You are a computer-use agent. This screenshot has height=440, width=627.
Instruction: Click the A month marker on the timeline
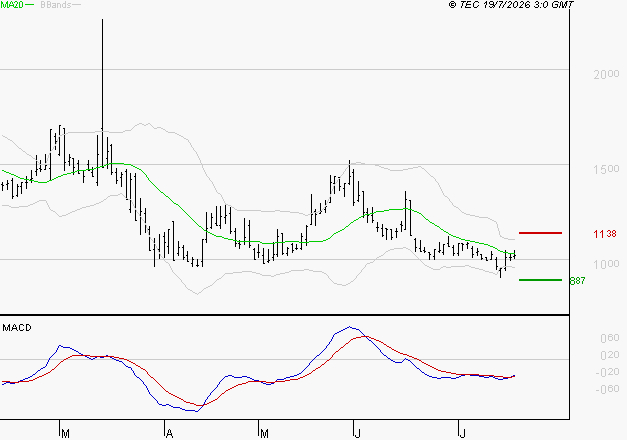pyautogui.click(x=170, y=434)
